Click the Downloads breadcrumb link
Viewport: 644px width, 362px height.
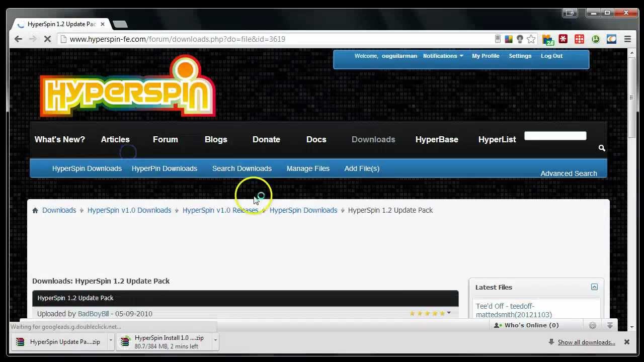[x=59, y=210]
